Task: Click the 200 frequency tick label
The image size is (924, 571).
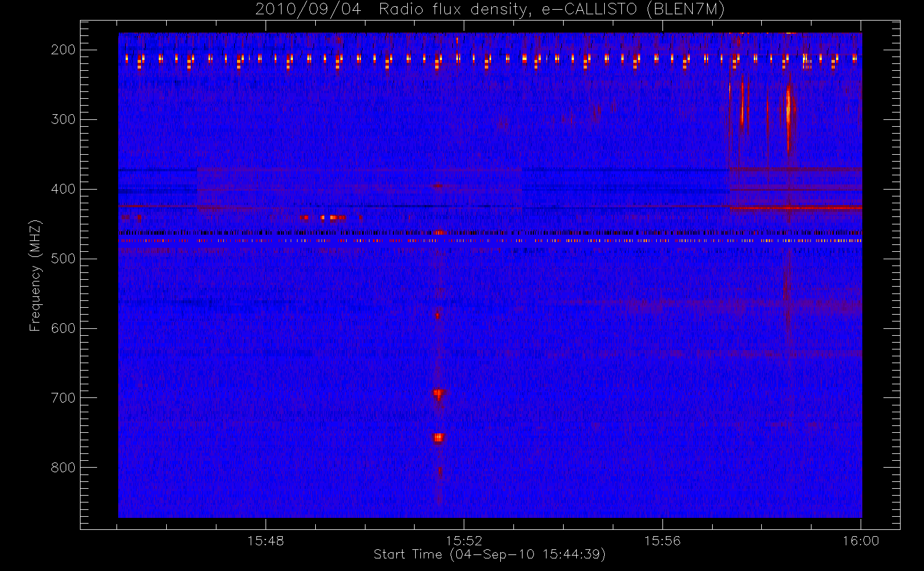Action: 63,50
